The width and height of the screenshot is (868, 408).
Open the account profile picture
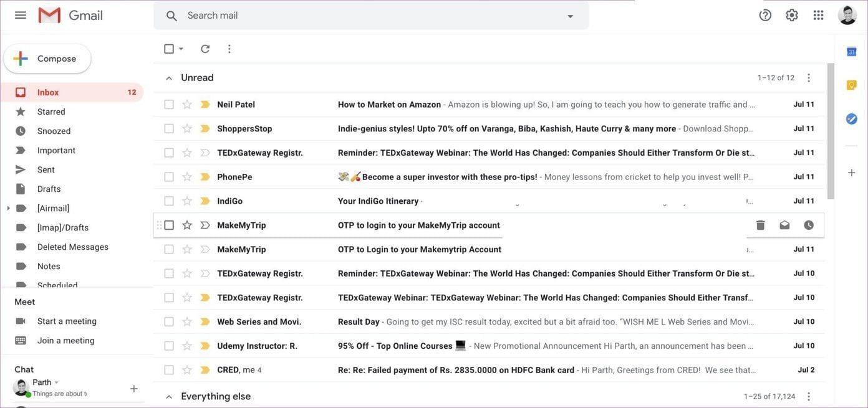(847, 15)
